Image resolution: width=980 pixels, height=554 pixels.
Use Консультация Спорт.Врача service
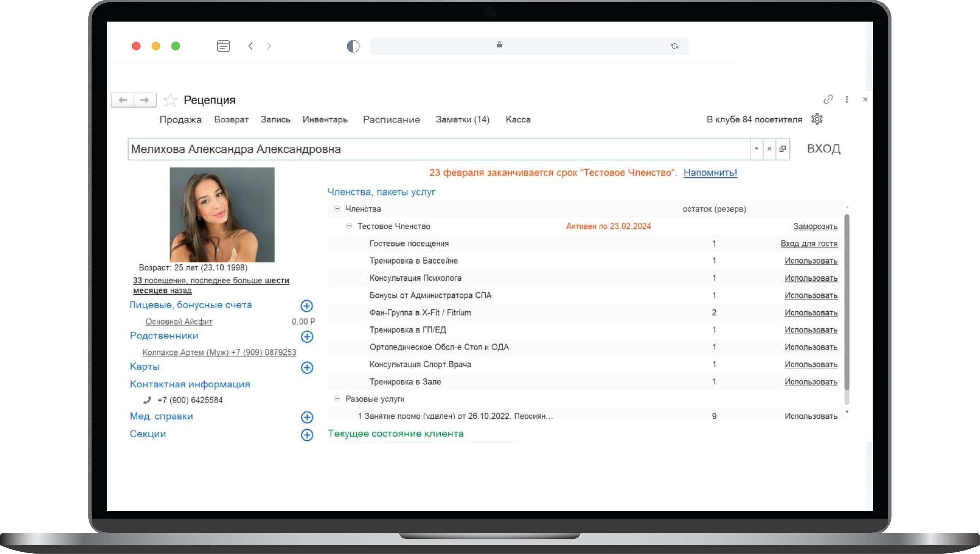[x=811, y=365]
